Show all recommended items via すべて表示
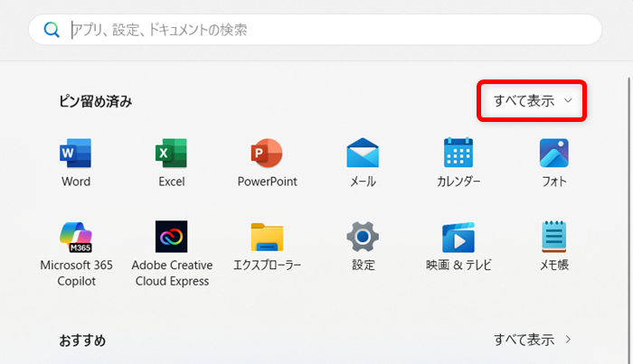Image resolution: width=633 pixels, height=364 pixels. [532, 340]
